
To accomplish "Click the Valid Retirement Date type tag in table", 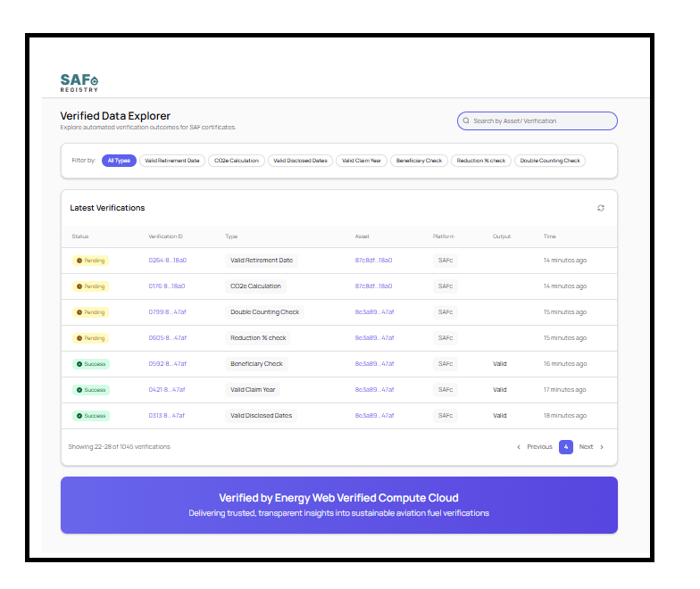I will 262,261.
